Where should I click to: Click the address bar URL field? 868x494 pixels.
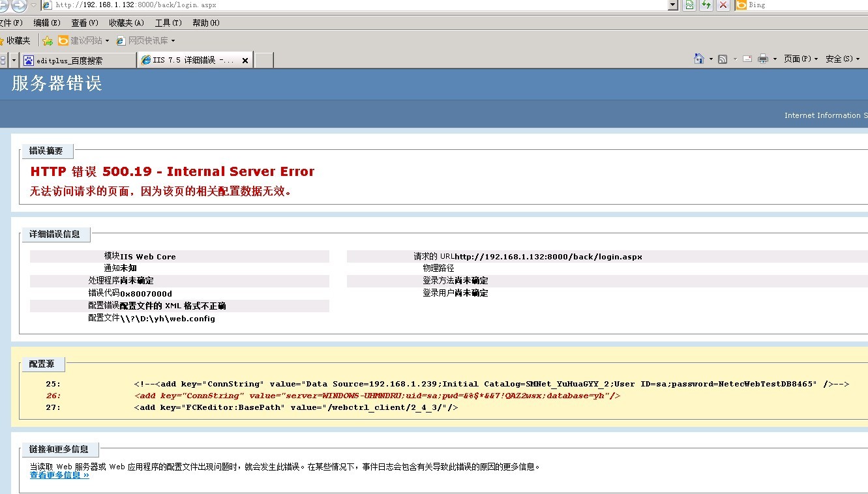354,5
